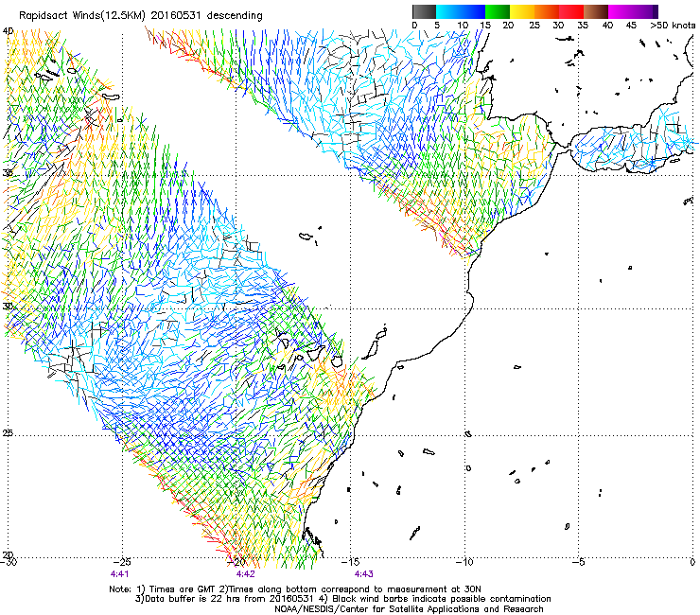Click the legend label '5' under gray segment

(437, 26)
